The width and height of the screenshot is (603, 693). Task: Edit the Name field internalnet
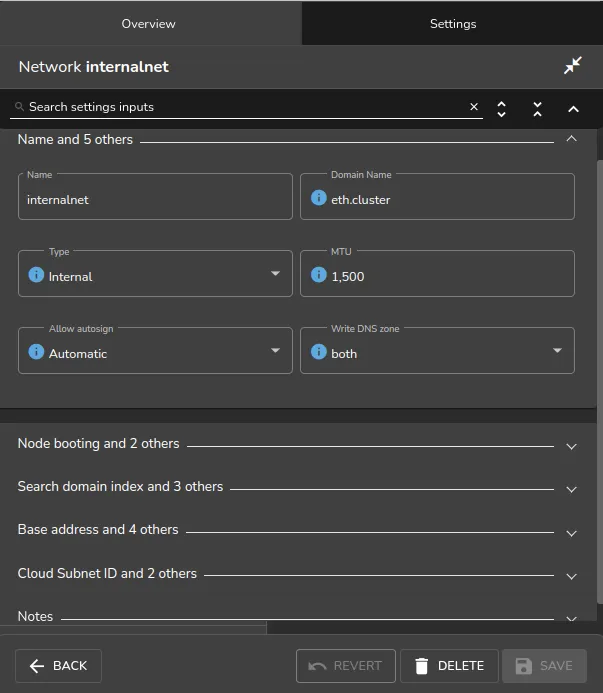(x=155, y=197)
